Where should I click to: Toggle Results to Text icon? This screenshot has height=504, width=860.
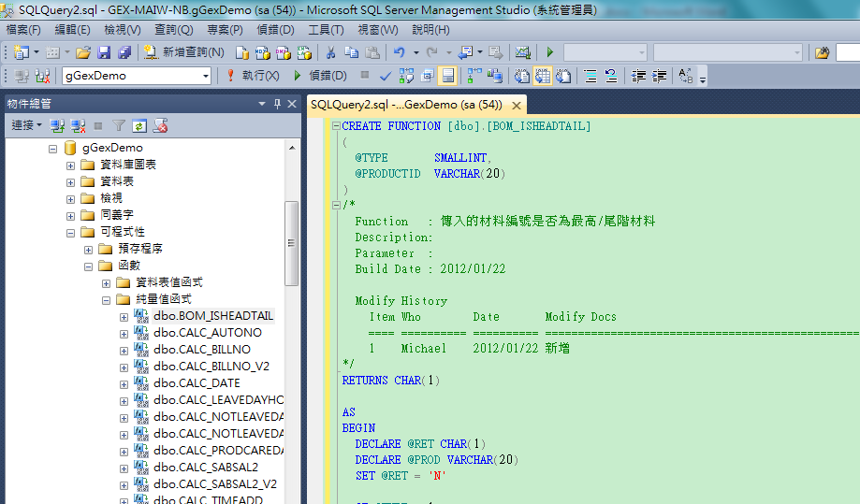[x=521, y=76]
